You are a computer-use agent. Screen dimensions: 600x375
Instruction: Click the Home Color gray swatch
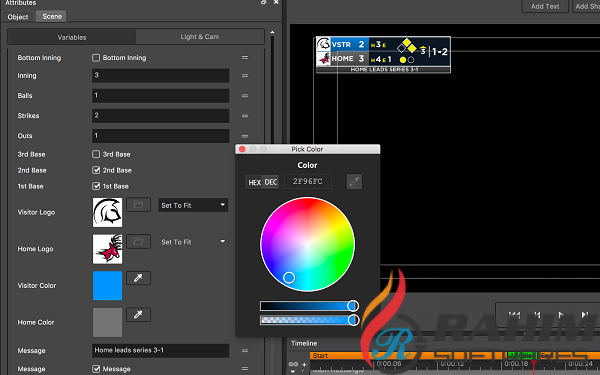(108, 322)
